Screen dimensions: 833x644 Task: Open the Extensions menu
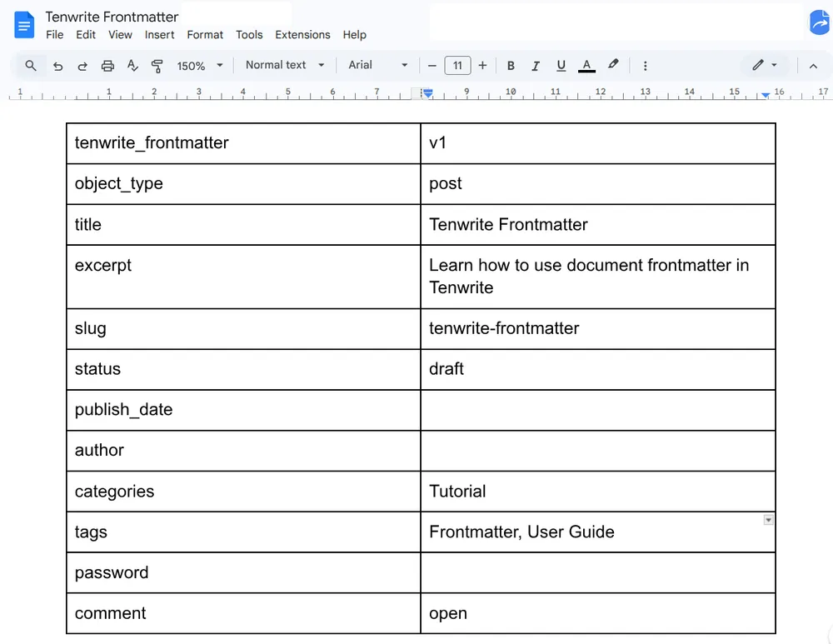(302, 34)
